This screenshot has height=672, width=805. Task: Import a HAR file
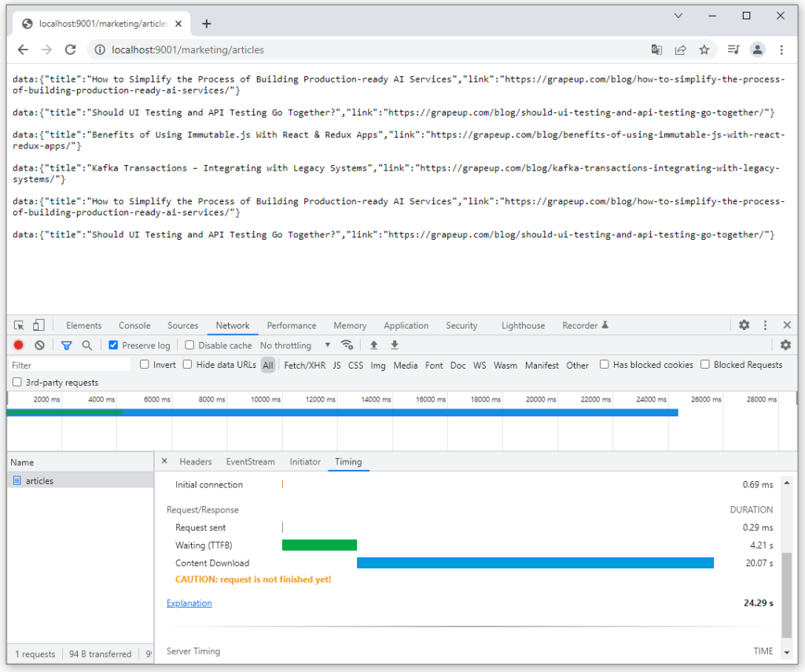tap(373, 345)
